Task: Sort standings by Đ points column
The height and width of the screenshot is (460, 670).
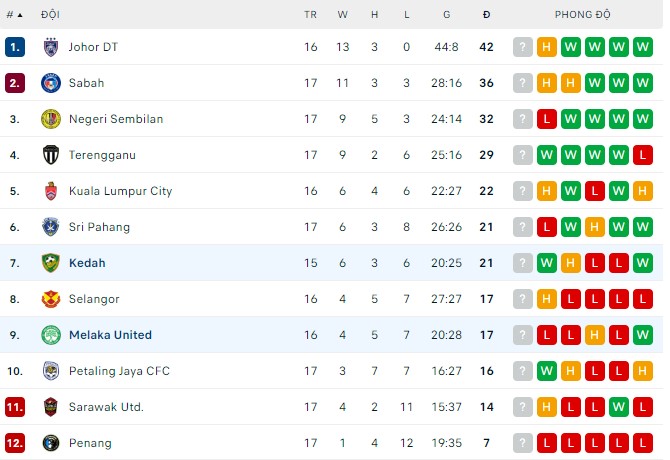Action: pyautogui.click(x=486, y=15)
